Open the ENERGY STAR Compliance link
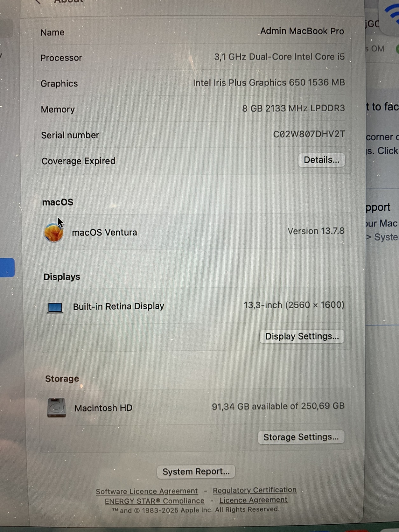Screen dimensions: 399x532 tap(155, 501)
